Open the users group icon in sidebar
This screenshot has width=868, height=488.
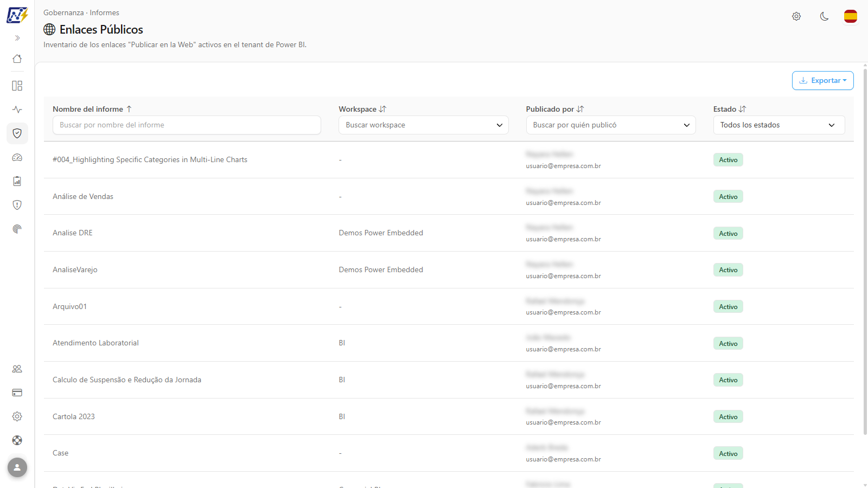coord(17,369)
